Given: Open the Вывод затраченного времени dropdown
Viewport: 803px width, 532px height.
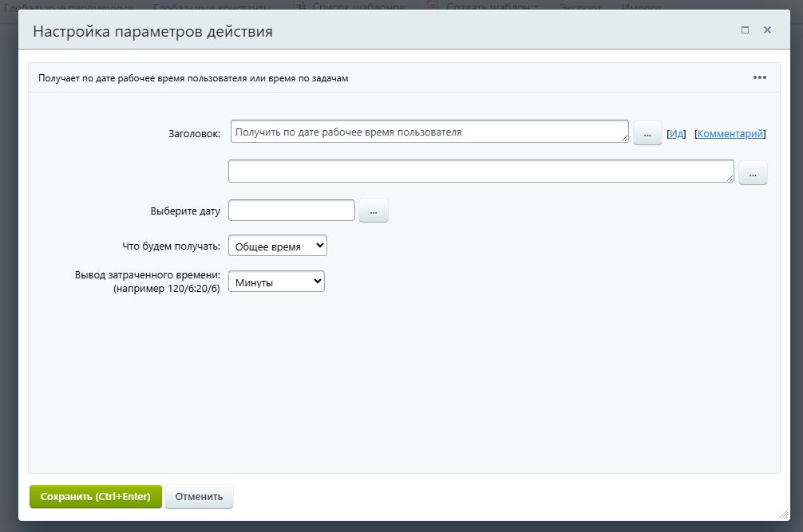Looking at the screenshot, I should tap(276, 281).
